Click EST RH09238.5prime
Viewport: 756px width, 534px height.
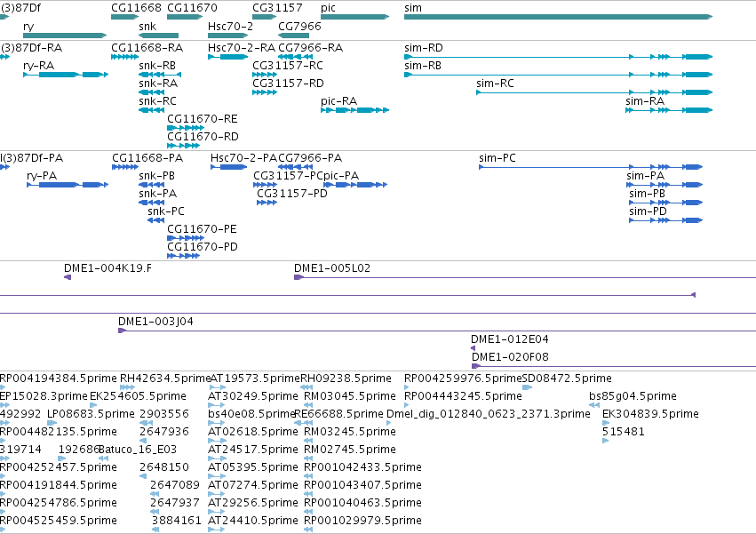(x=306, y=387)
